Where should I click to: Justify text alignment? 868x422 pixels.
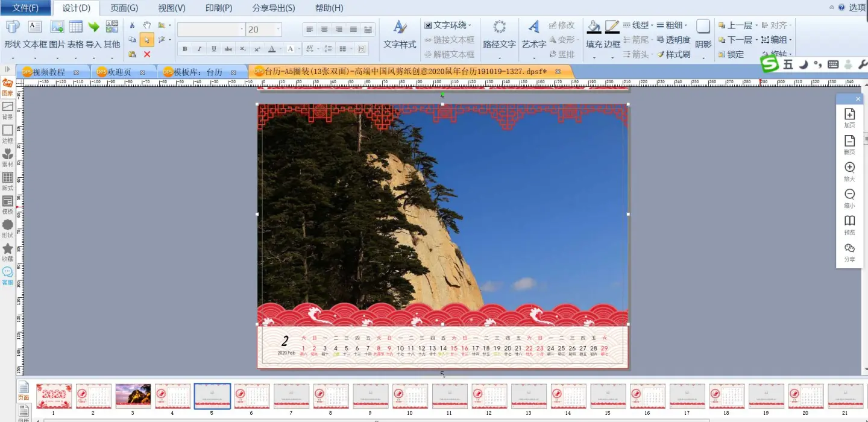point(353,30)
